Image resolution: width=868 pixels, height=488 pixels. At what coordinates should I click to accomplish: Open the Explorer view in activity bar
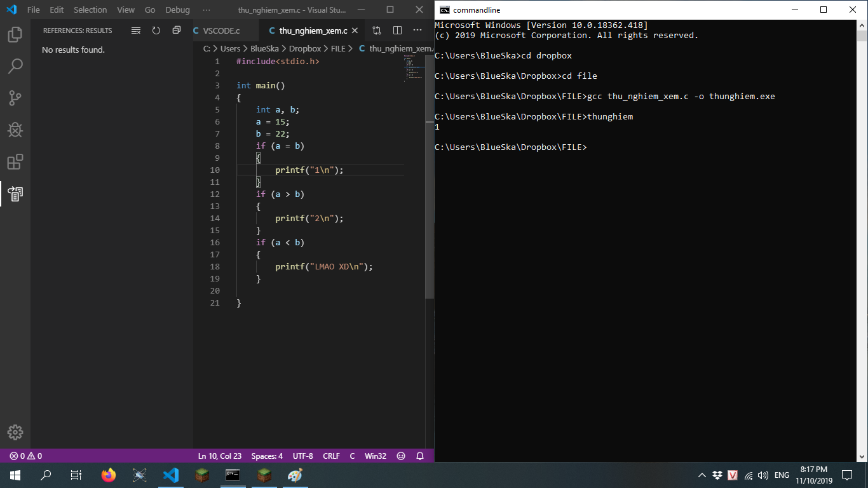coord(15,34)
